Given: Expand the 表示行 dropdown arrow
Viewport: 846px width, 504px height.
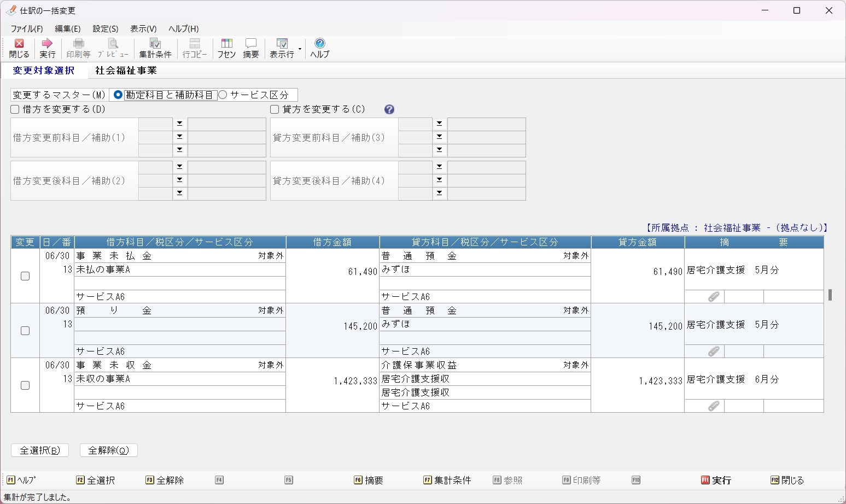Looking at the screenshot, I should 300,49.
